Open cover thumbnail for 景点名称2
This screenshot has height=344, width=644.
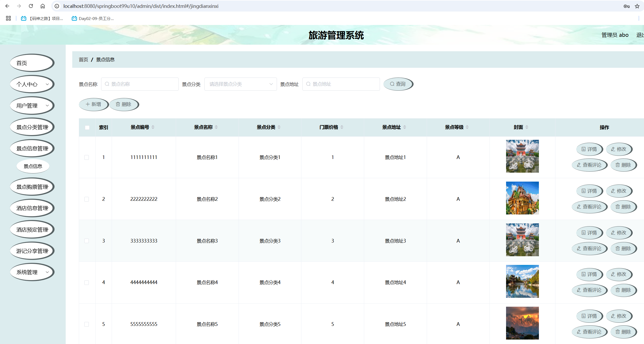tap(522, 198)
